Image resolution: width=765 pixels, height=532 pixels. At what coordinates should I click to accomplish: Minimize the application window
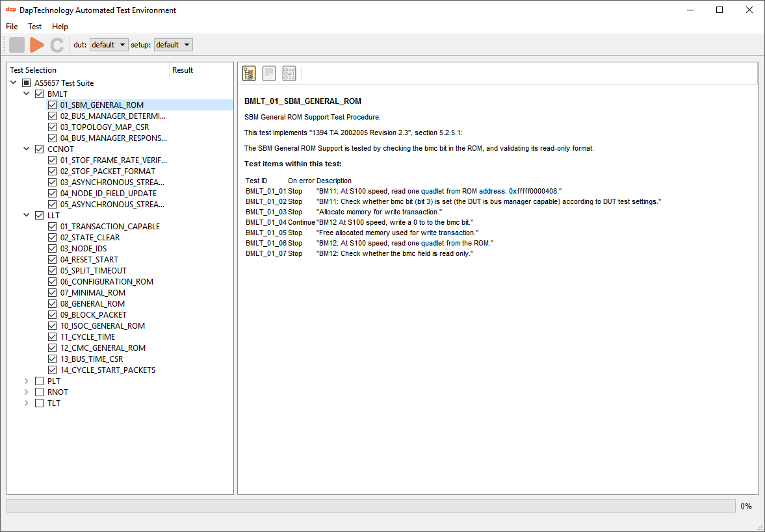pos(690,10)
